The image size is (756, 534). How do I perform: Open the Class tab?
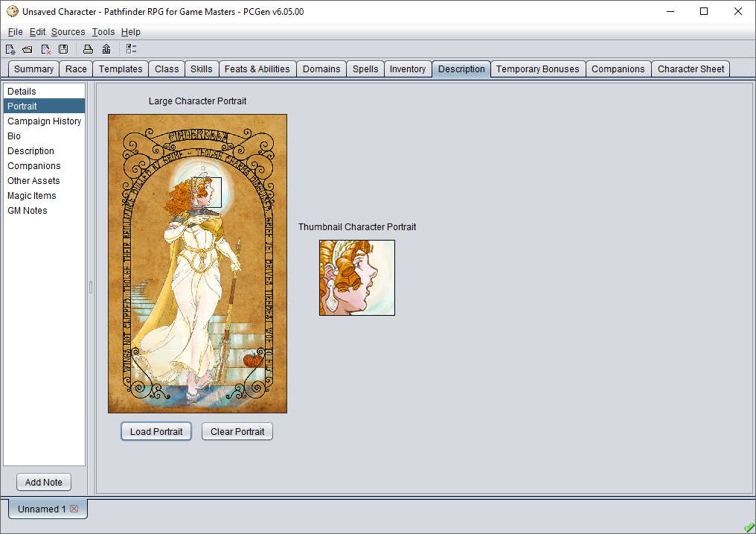pos(167,69)
